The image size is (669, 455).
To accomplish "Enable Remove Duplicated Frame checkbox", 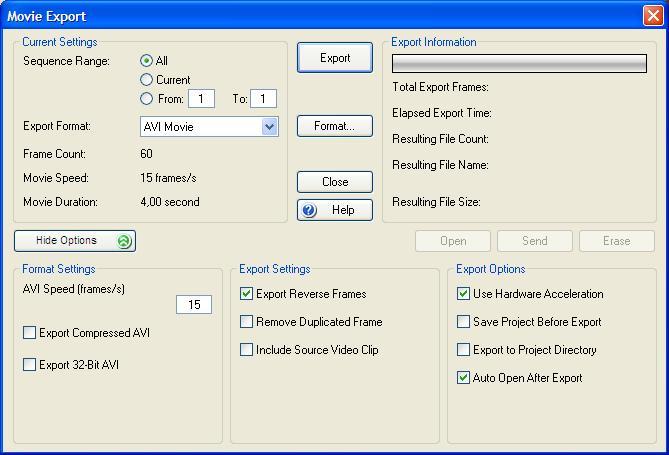I will (246, 322).
